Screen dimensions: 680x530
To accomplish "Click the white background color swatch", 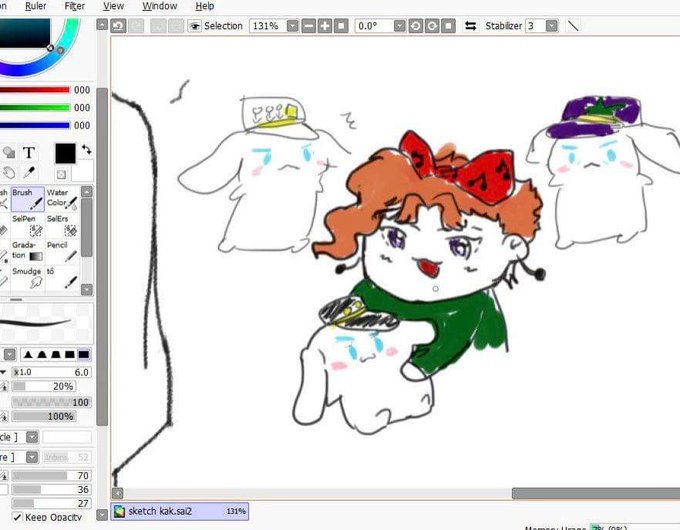I will (x=82, y=173).
